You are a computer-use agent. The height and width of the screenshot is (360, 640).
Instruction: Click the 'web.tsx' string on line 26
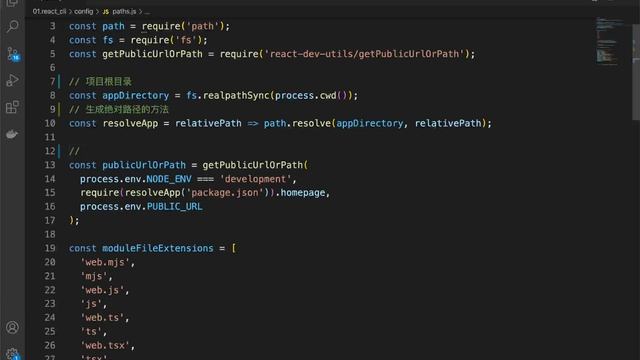105,345
